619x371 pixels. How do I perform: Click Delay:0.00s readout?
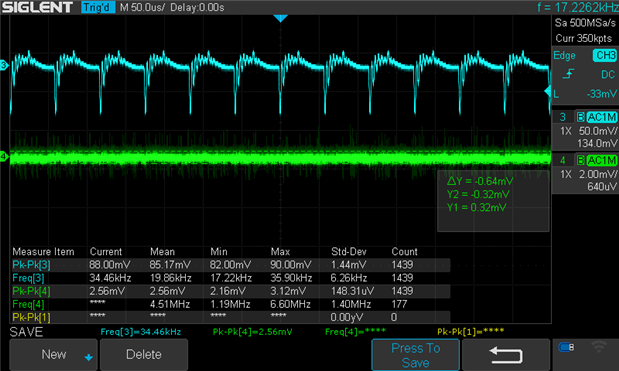pyautogui.click(x=197, y=7)
